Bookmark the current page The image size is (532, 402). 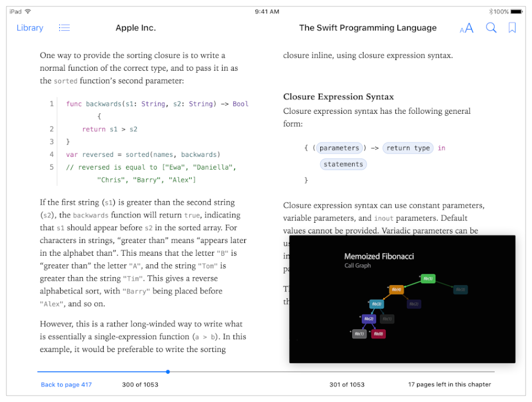click(x=512, y=28)
